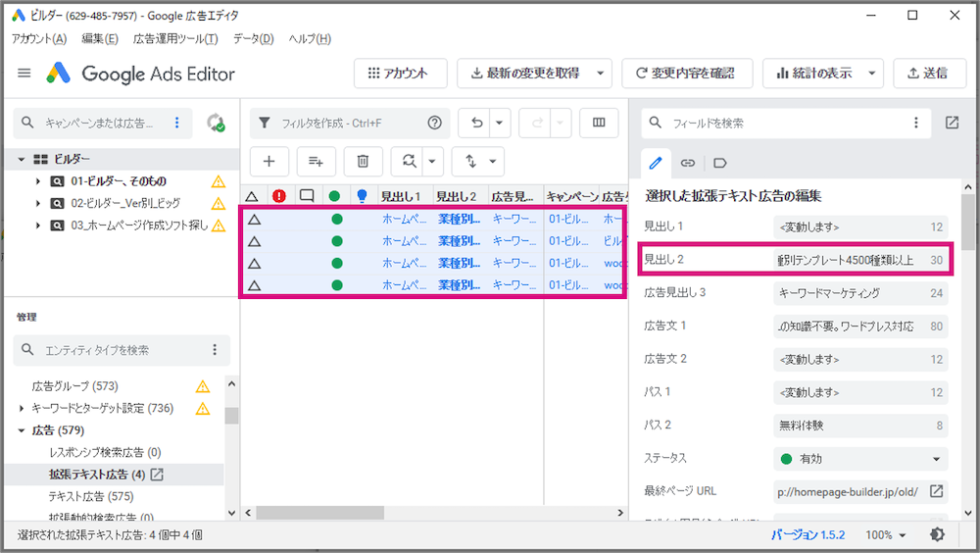Click the horizontal scrollbar of ad table
The height and width of the screenshot is (553, 980).
pyautogui.click(x=320, y=513)
